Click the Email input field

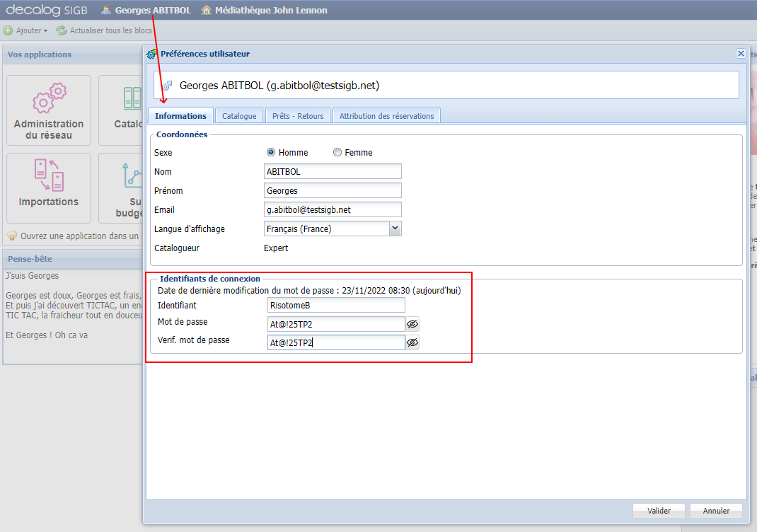[333, 209]
